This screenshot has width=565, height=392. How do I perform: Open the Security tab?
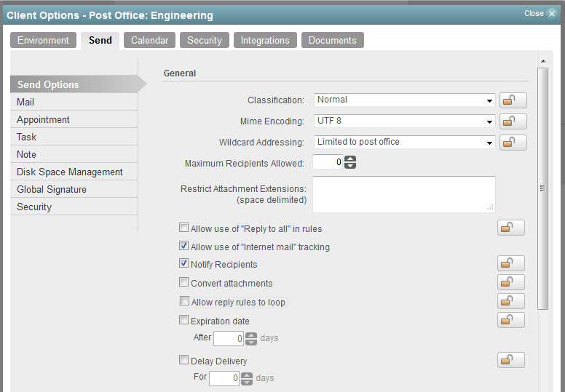pos(204,41)
